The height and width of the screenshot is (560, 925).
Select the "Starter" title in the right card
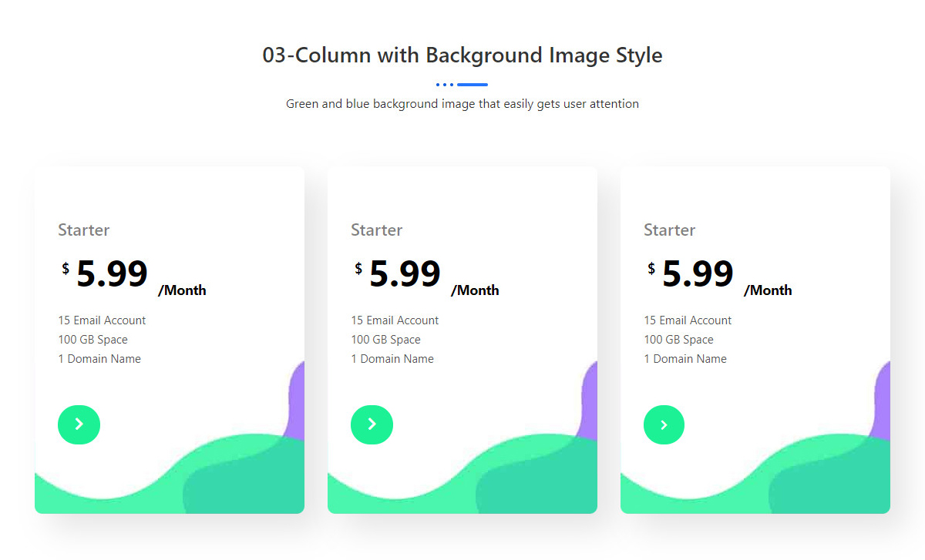[670, 230]
